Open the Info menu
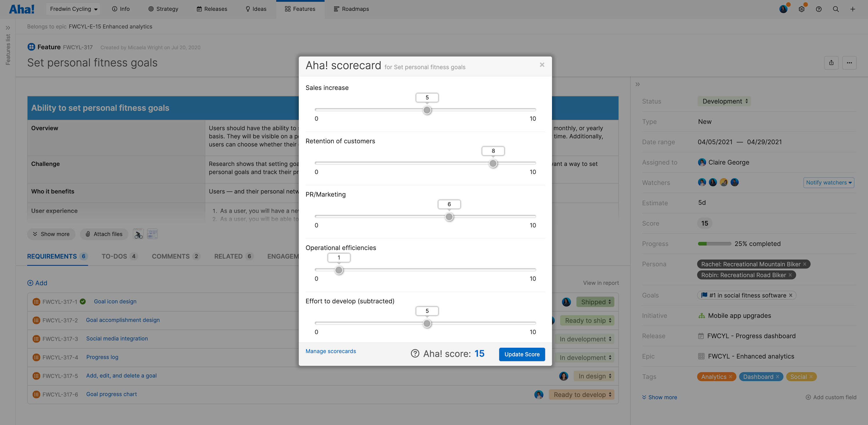The height and width of the screenshot is (425, 868). [x=121, y=9]
